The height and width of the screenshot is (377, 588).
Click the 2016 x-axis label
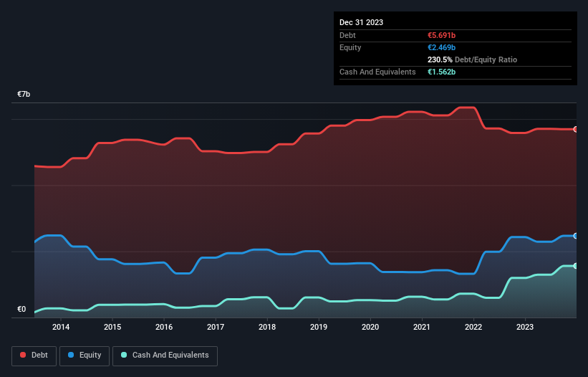click(x=164, y=327)
